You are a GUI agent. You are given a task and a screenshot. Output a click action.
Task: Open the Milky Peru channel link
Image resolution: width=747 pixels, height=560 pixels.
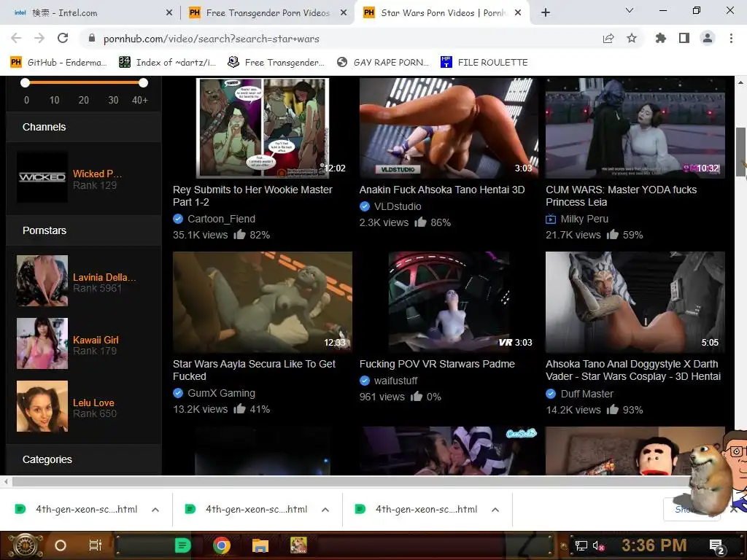click(584, 219)
